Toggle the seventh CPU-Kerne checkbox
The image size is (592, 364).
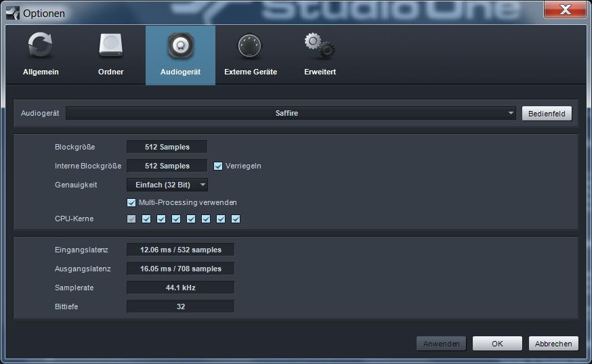tap(221, 219)
